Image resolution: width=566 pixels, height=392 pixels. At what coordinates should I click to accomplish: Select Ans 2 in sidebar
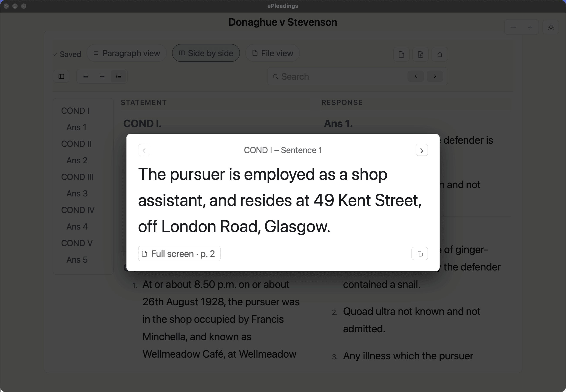pos(77,160)
